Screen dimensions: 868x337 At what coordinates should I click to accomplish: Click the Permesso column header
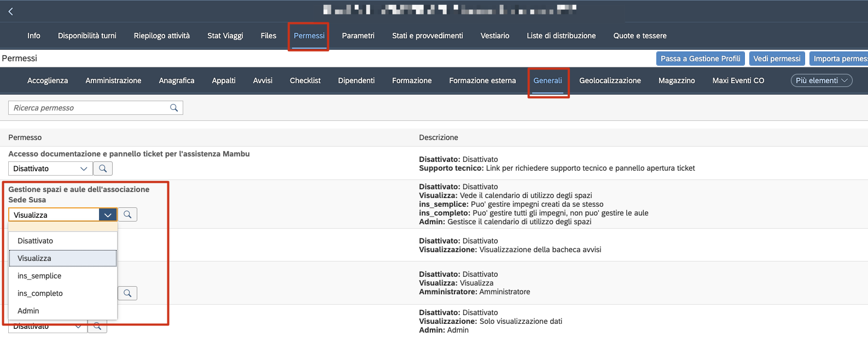click(25, 137)
